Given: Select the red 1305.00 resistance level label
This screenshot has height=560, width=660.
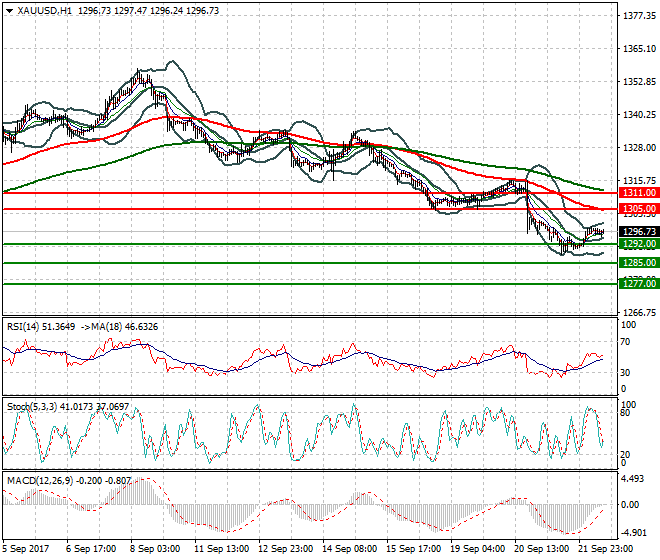Looking at the screenshot, I should click(x=639, y=209).
